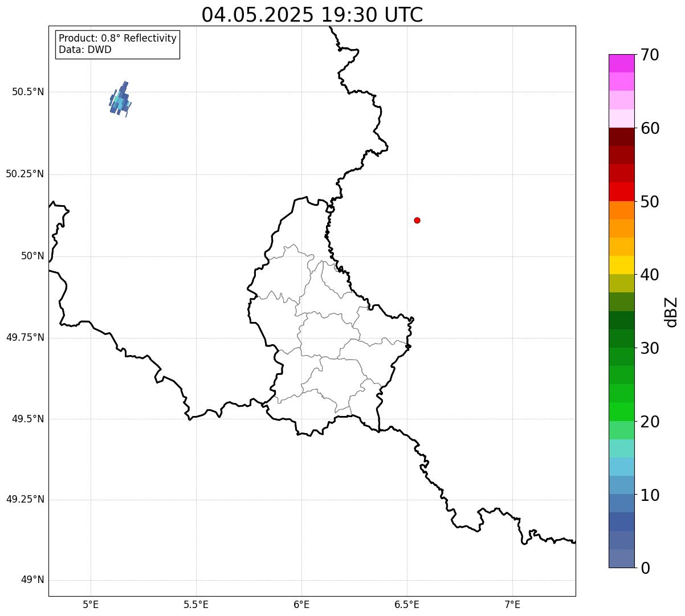Viewport: 685px width, 616px height.
Task: Click the 'Data: DWD' label
Action: point(85,50)
